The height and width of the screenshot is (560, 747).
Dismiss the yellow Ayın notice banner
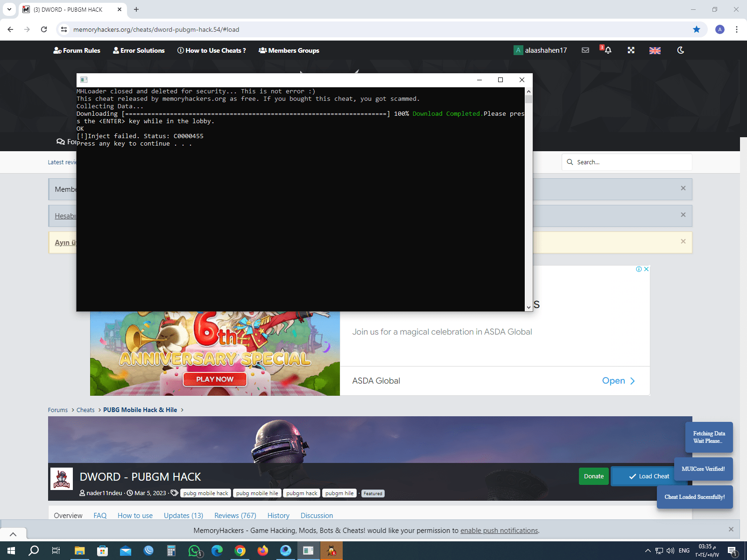coord(683,241)
